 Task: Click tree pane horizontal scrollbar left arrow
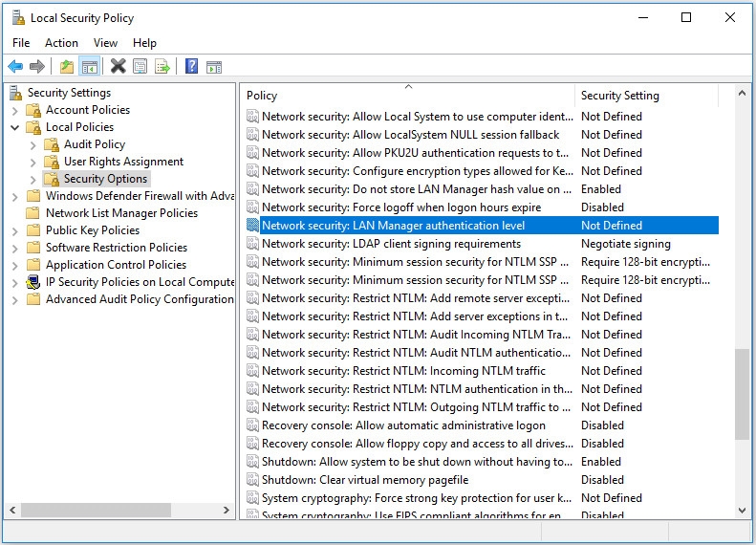click(x=12, y=510)
